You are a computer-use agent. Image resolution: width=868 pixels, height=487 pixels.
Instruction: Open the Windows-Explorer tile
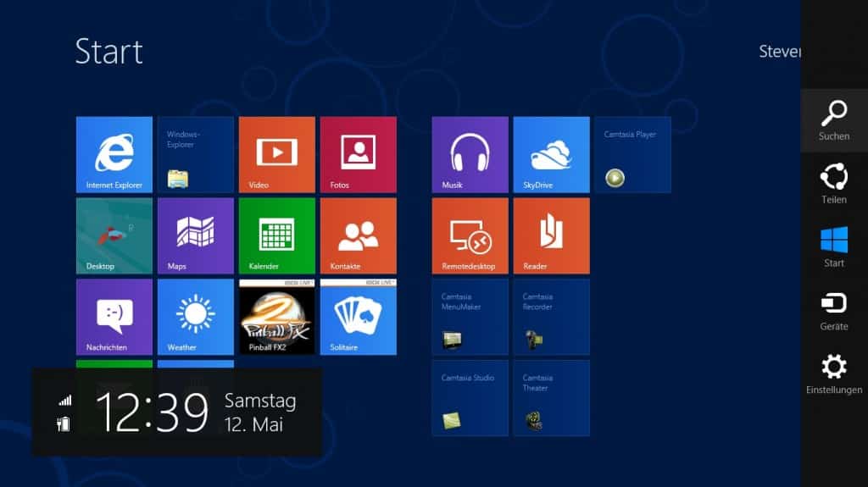tap(196, 154)
